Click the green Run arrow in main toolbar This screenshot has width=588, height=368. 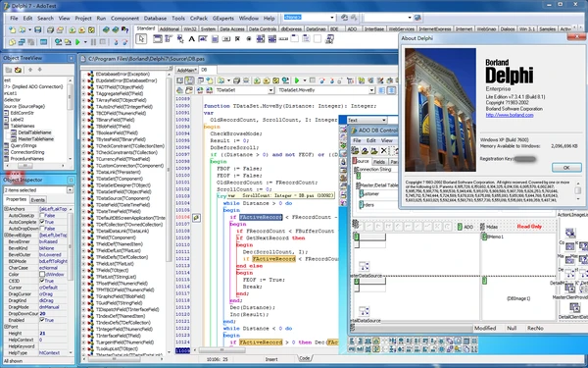[x=77, y=42]
